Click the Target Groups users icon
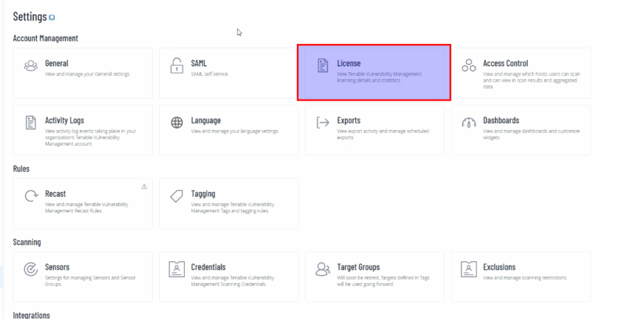644x319 pixels. click(323, 269)
